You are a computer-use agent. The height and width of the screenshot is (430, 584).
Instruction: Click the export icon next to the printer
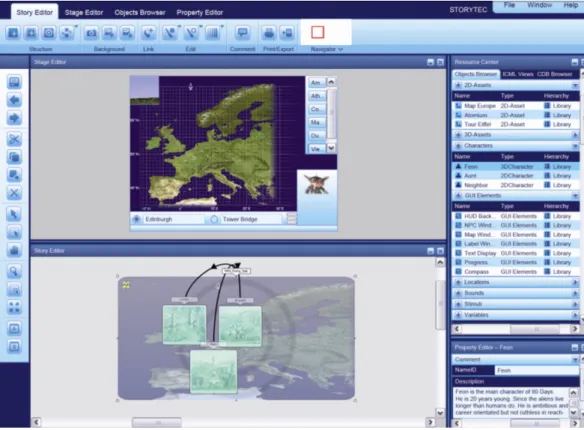tap(287, 33)
